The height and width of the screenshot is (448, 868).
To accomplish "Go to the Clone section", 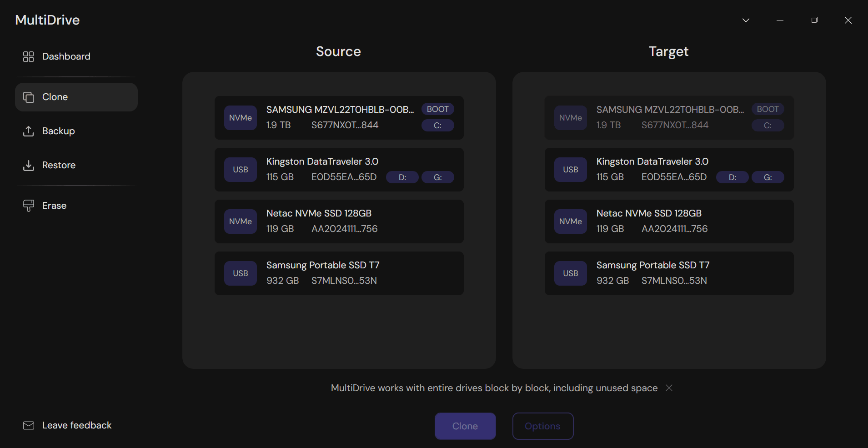I will click(x=76, y=97).
